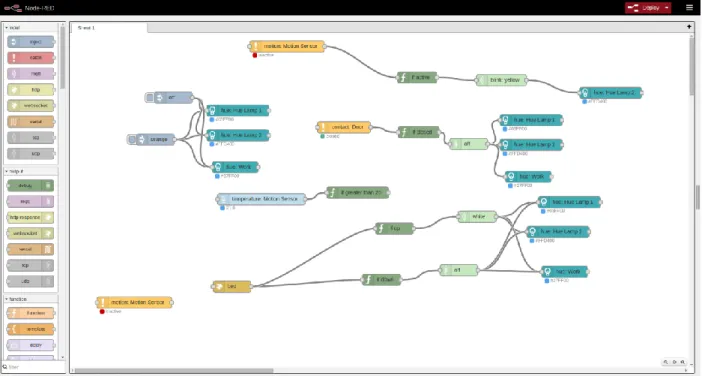Select the 'hue: Work' node wired to 'orange' inject

(235, 167)
